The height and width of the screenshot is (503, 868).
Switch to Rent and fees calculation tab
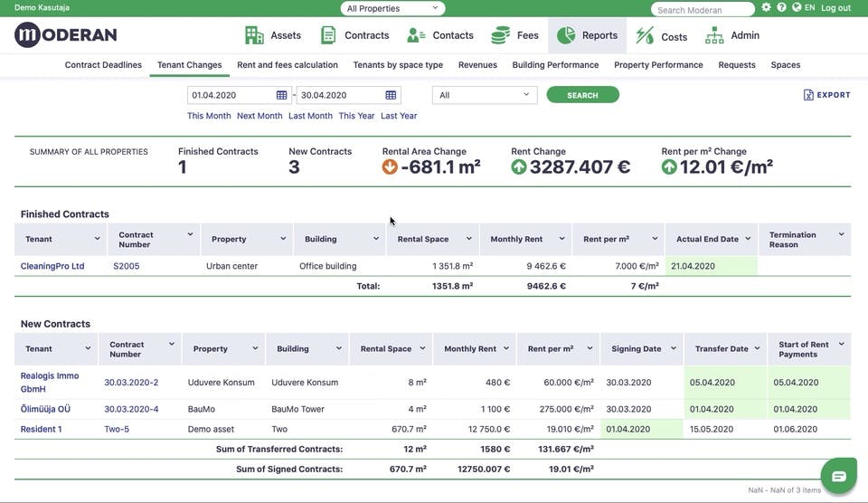[288, 65]
